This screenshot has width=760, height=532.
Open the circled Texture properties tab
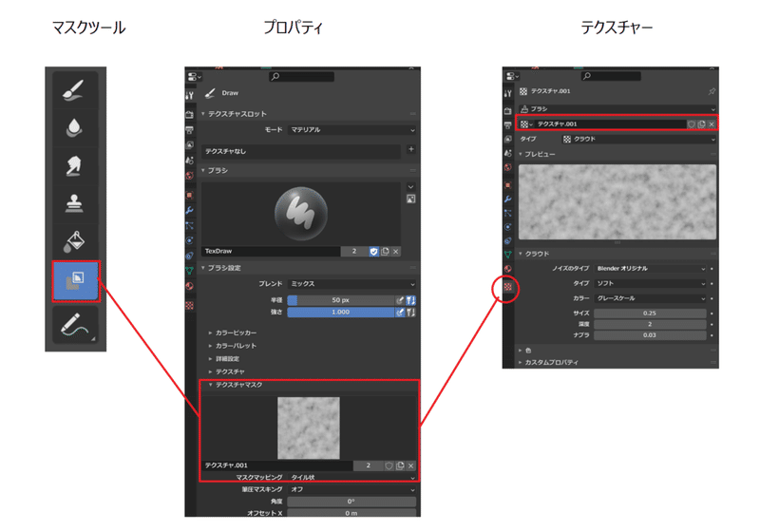[507, 287]
